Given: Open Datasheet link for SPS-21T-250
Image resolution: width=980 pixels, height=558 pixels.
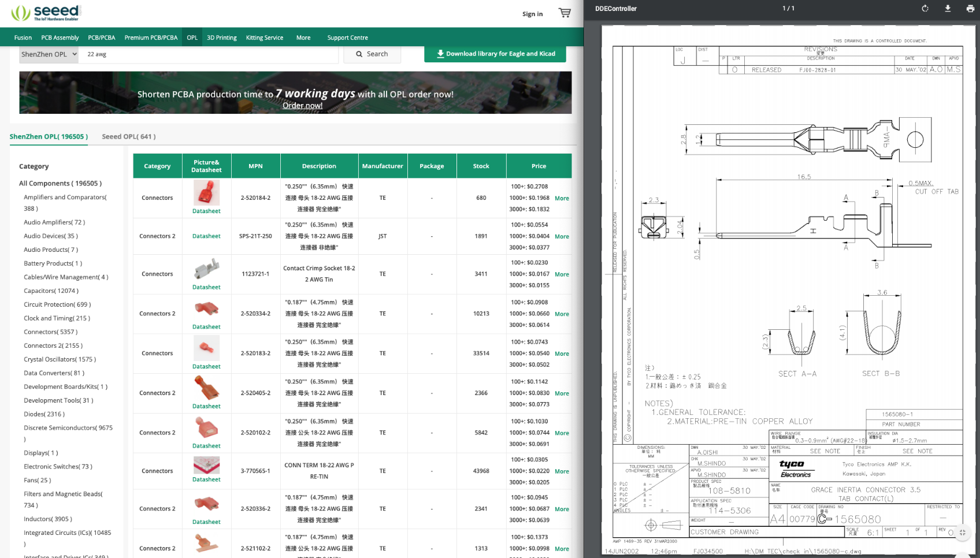Looking at the screenshot, I should (206, 236).
